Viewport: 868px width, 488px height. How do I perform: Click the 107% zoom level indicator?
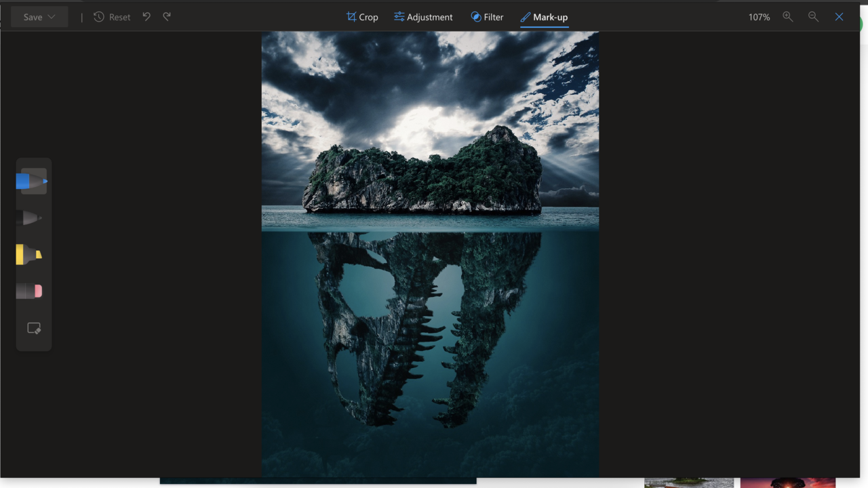(x=758, y=16)
